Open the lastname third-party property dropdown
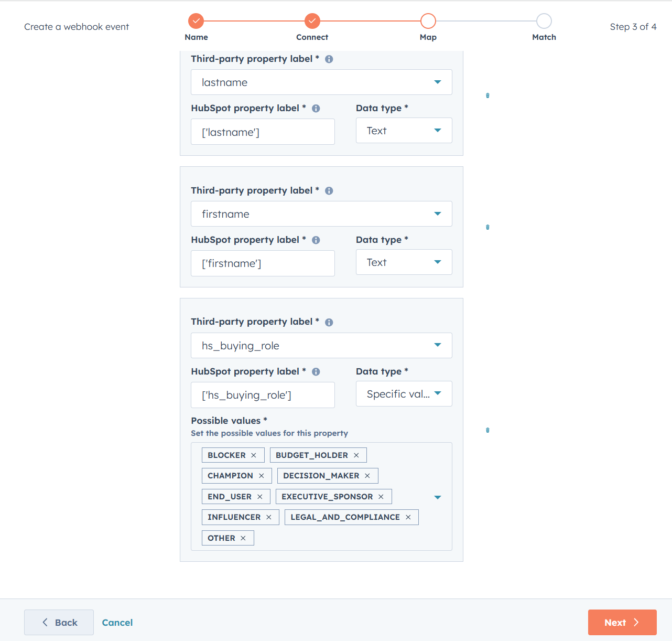This screenshot has height=641, width=672. 437,82
